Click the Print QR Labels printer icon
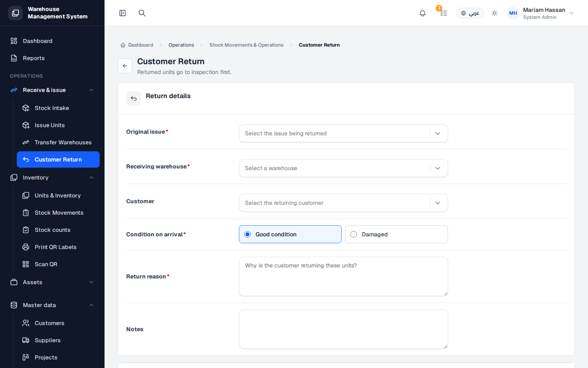 pos(26,247)
